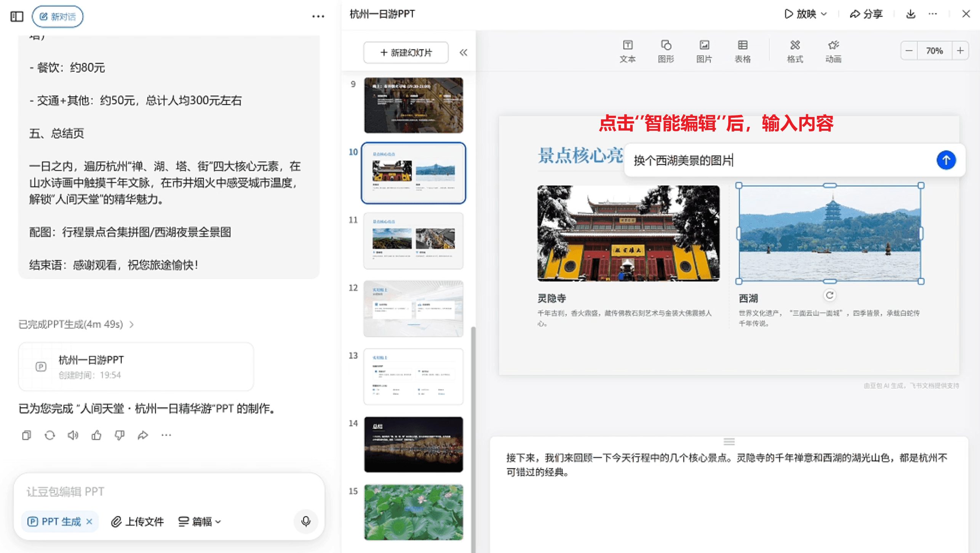Open the 放映 dropdown menu
980x553 pixels.
pyautogui.click(x=824, y=14)
